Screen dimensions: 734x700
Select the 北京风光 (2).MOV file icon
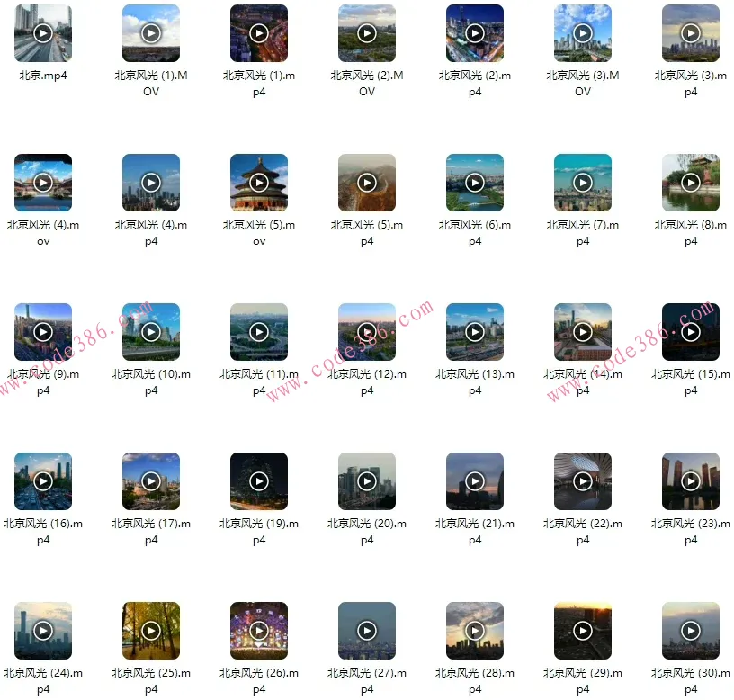point(367,33)
